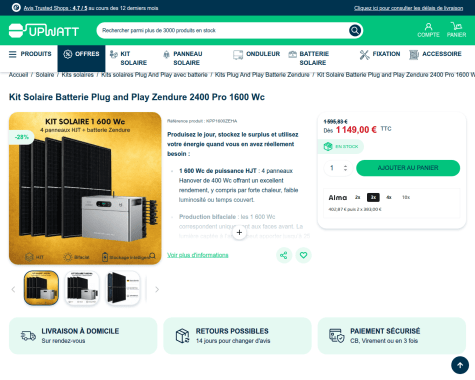475x380 pixels.
Task: Select the third product thumbnail
Action: (123, 288)
